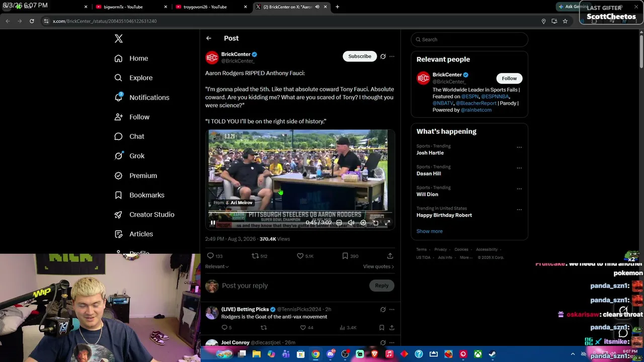This screenshot has width=644, height=362.
Task: Subscribe to BrickCenter
Action: tap(360, 56)
